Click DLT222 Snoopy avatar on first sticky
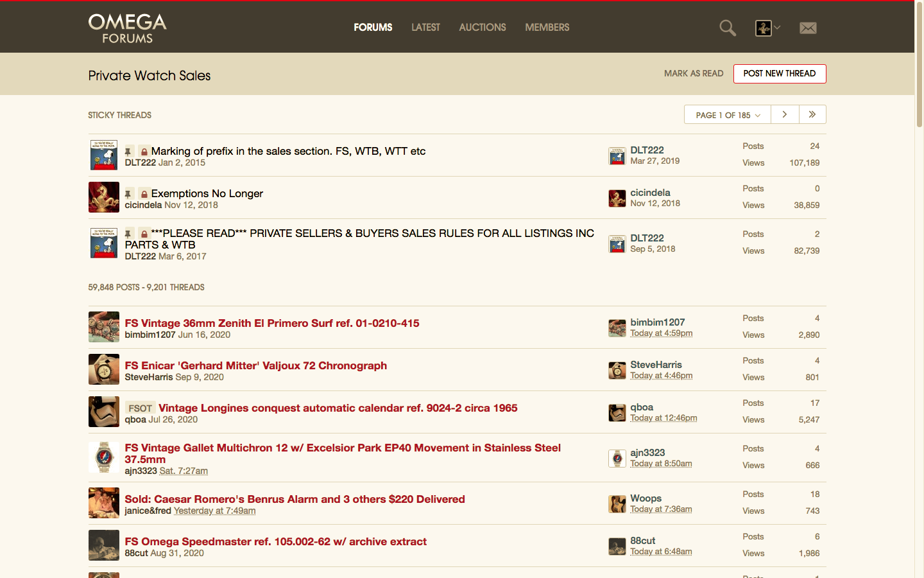The width and height of the screenshot is (924, 578). (x=104, y=155)
